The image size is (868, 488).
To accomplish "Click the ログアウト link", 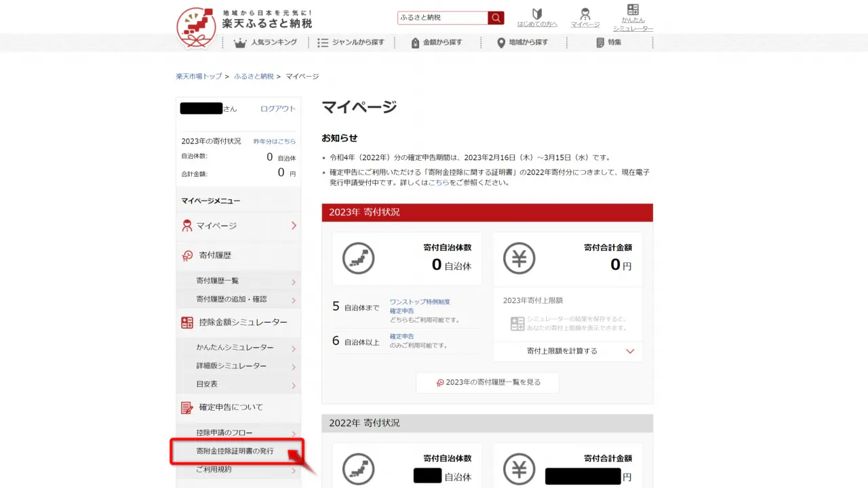I will coord(278,109).
